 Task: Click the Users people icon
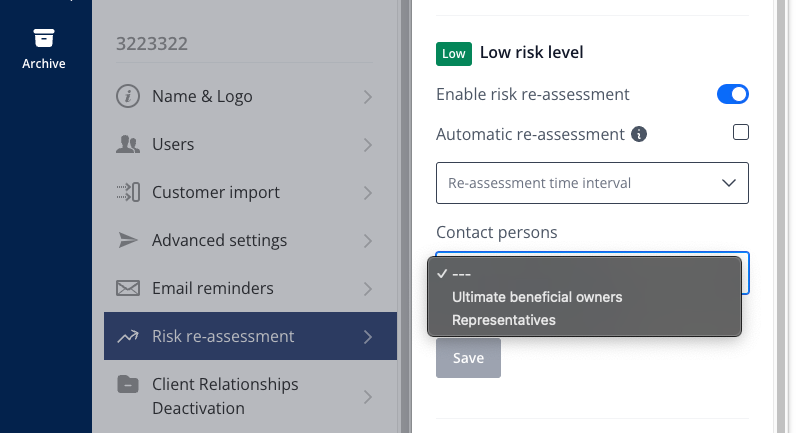coord(127,145)
